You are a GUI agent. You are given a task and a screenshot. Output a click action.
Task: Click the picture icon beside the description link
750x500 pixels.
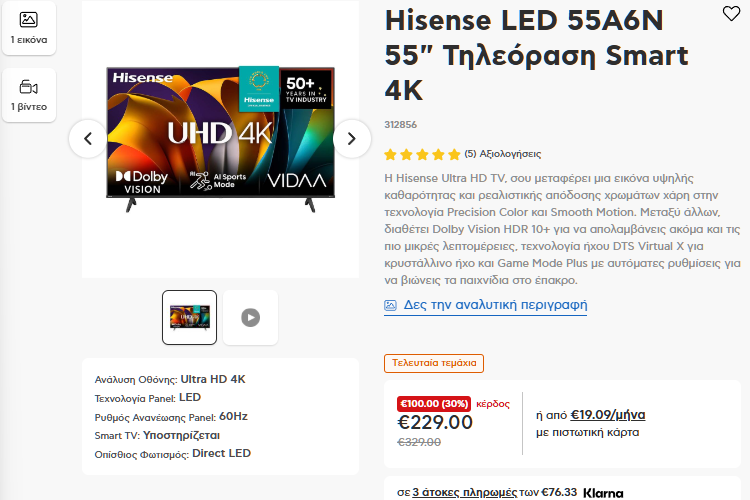coord(390,305)
